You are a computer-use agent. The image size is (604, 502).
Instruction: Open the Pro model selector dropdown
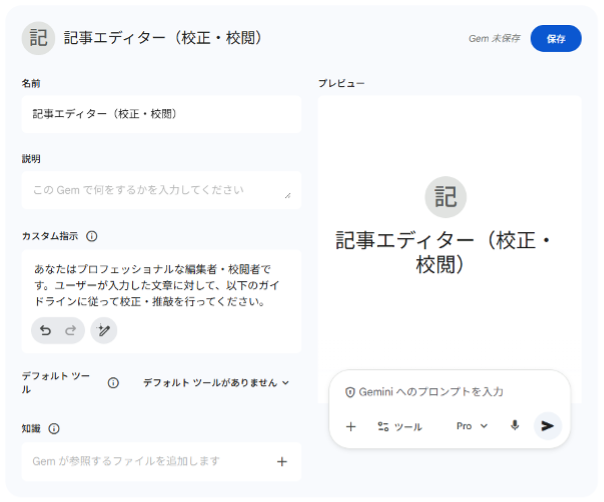472,426
